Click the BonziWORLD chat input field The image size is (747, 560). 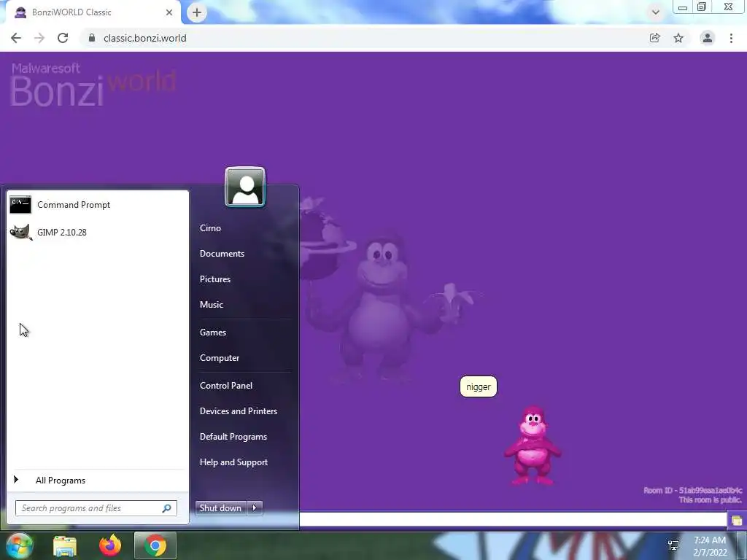click(x=513, y=520)
